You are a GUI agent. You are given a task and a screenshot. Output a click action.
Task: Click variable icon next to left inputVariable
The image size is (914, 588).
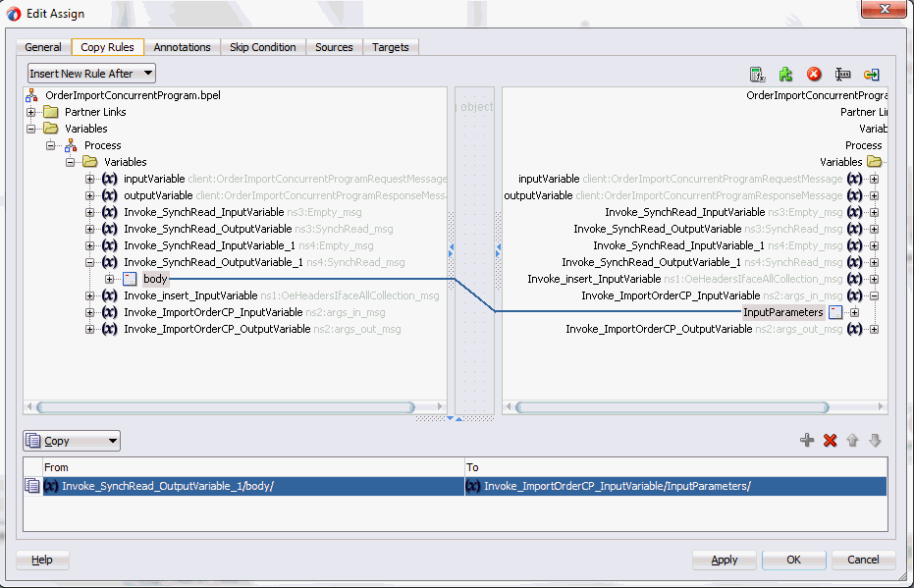pos(110,179)
